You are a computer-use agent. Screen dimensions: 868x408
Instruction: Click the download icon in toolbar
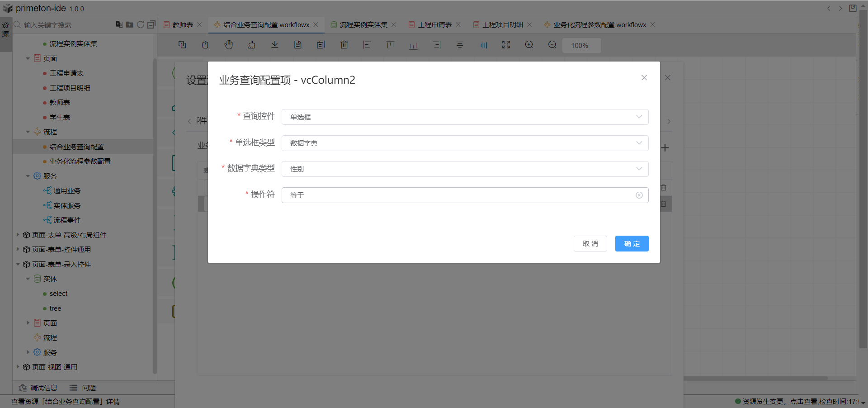tap(275, 45)
